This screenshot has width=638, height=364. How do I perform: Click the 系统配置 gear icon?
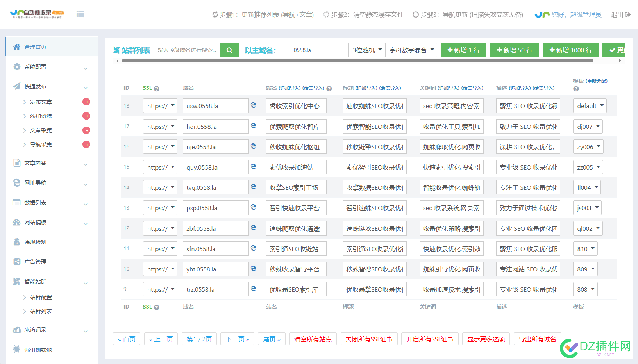pos(16,66)
